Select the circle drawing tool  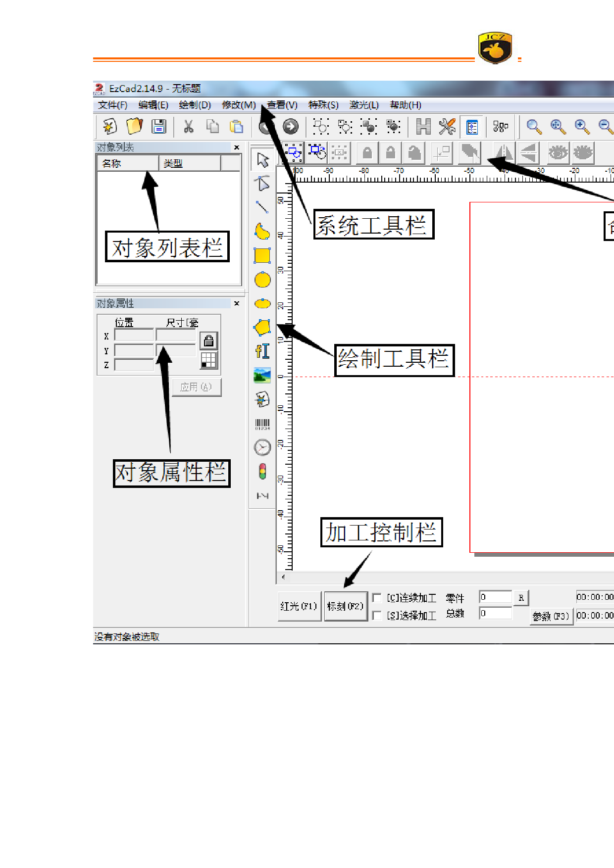[x=262, y=280]
